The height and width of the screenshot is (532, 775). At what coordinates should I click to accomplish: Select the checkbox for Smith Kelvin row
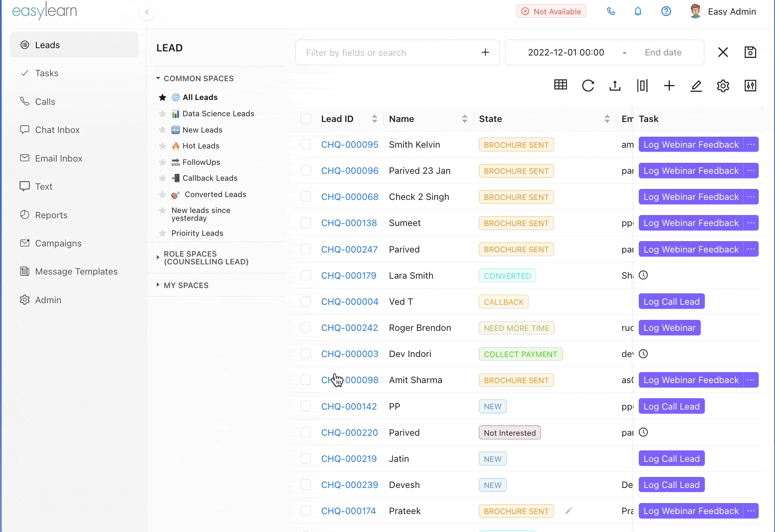pos(306,144)
